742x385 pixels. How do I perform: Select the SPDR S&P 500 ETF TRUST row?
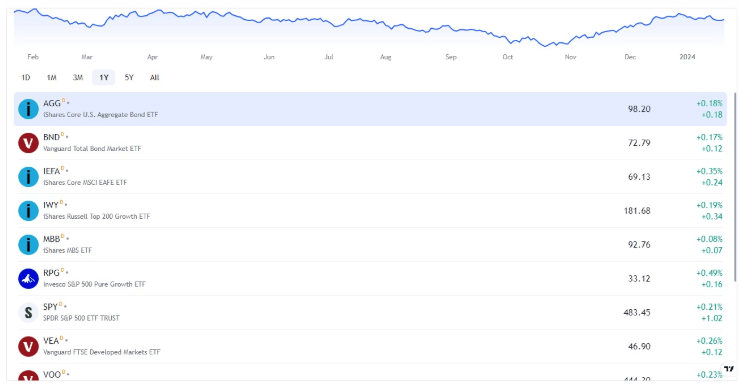371,313
